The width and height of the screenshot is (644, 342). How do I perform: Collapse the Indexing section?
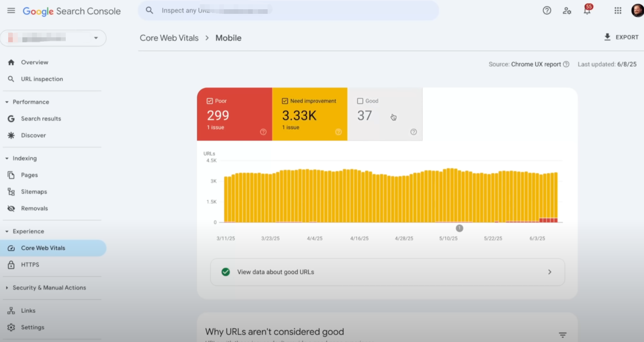click(7, 158)
